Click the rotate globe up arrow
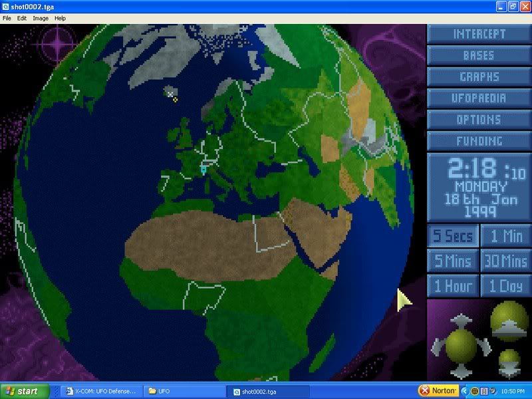Image resolution: width=532 pixels, height=399 pixels. click(x=461, y=321)
